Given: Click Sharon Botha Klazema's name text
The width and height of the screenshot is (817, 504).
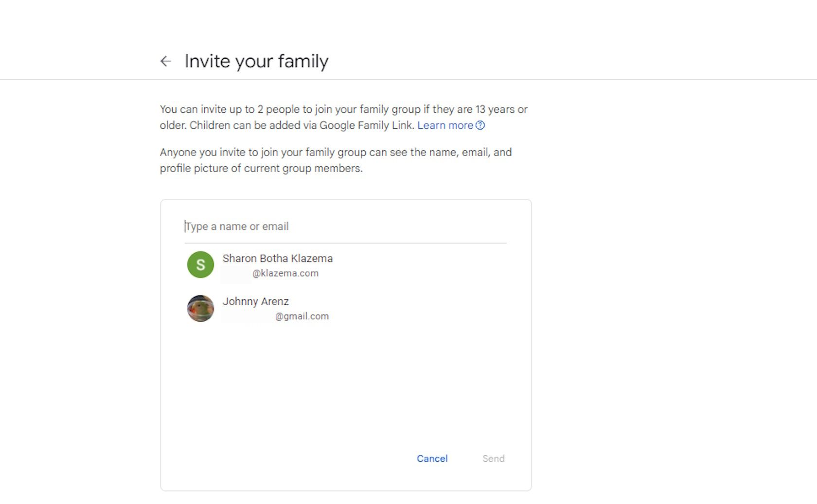Looking at the screenshot, I should (278, 259).
